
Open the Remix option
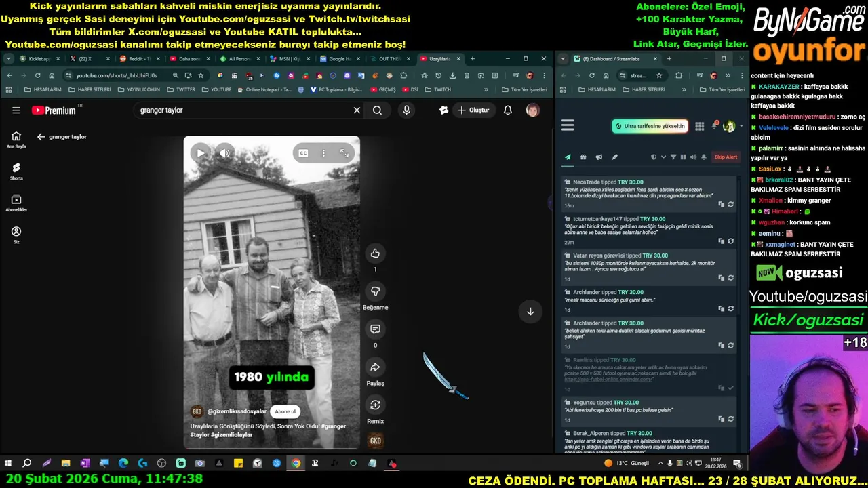[x=375, y=405]
